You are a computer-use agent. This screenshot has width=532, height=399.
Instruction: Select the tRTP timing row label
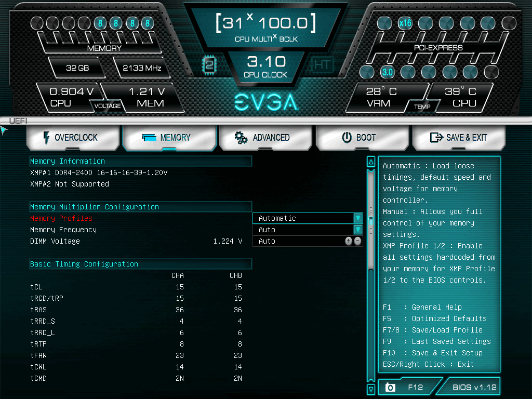pos(38,344)
